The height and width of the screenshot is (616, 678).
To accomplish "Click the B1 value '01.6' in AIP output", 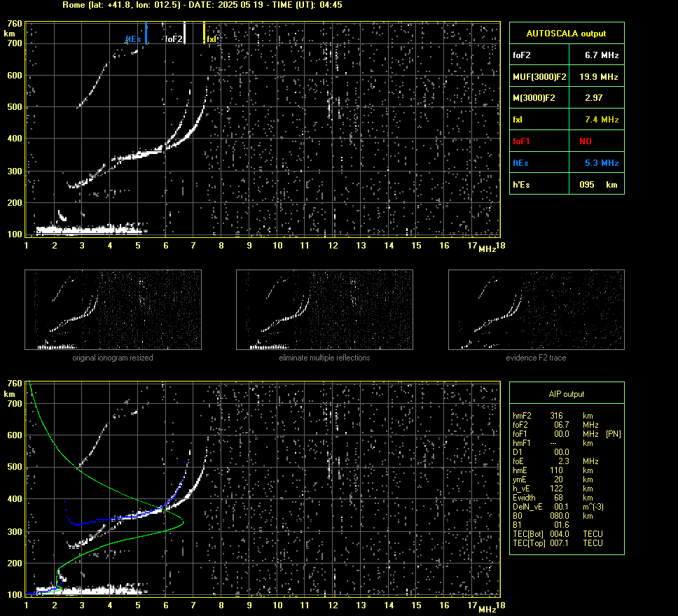I will click(x=562, y=525).
